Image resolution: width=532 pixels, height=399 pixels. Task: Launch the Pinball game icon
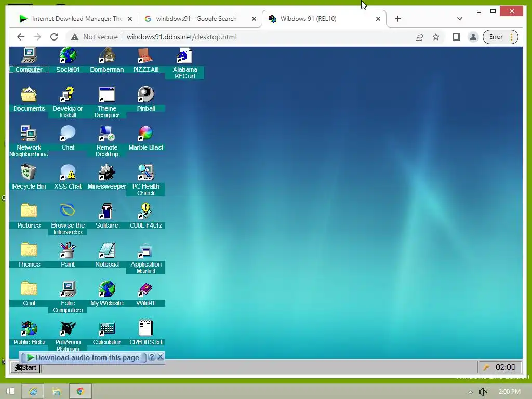click(146, 99)
